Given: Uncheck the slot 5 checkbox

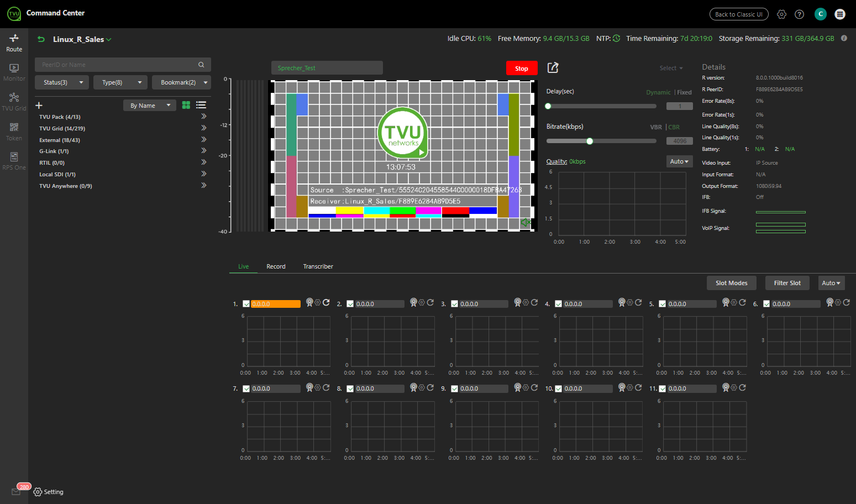Looking at the screenshot, I should point(663,304).
